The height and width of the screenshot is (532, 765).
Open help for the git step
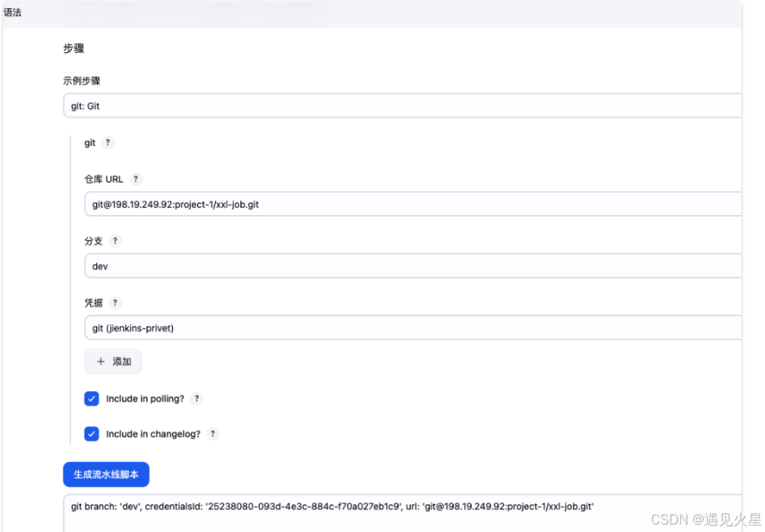108,143
